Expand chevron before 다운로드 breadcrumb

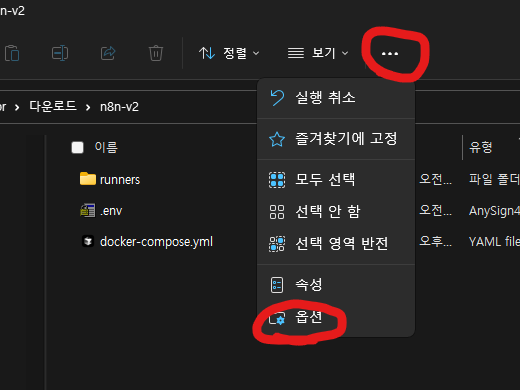pos(17,107)
